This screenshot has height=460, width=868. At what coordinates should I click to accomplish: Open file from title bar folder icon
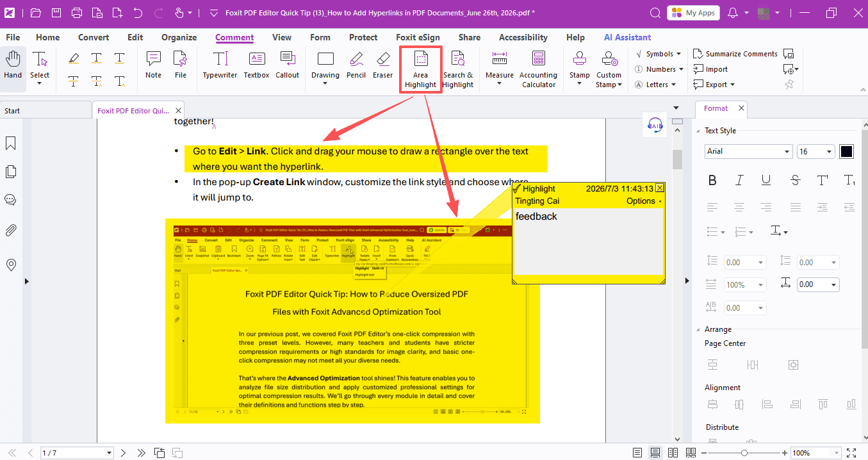[36, 13]
